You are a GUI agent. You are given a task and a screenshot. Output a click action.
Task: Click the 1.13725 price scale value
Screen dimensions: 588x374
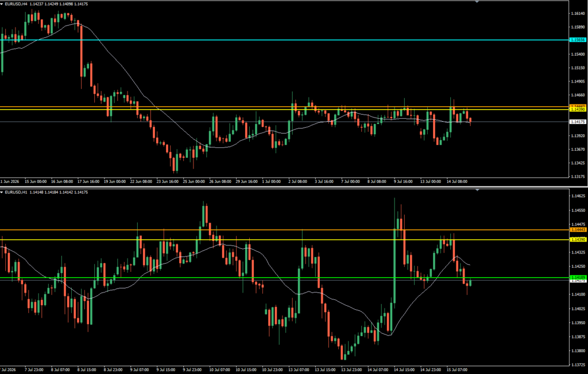[578, 365]
